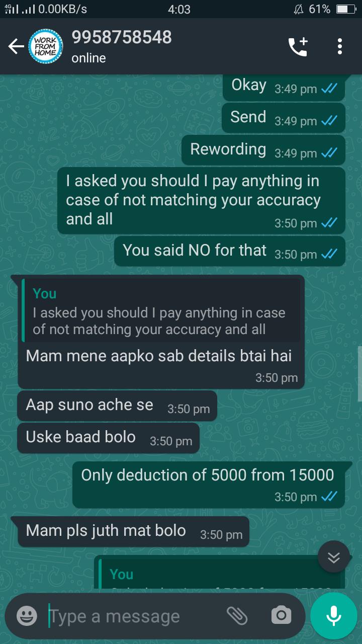Tap the microphone voice message button
Screen dimensions: 362x644
[x=333, y=616]
